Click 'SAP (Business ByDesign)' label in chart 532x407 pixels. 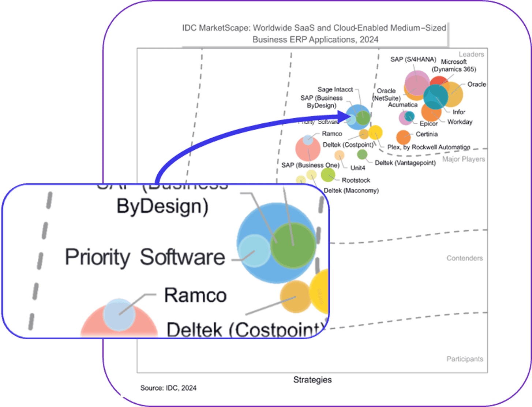322,102
